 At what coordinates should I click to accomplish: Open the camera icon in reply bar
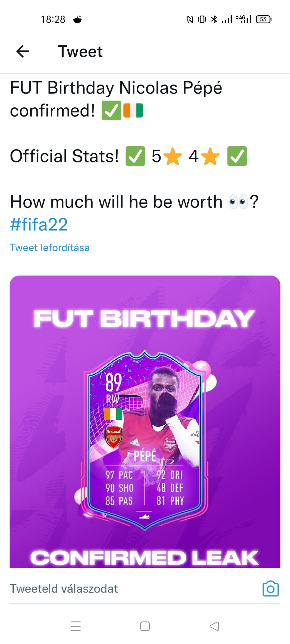(x=270, y=589)
